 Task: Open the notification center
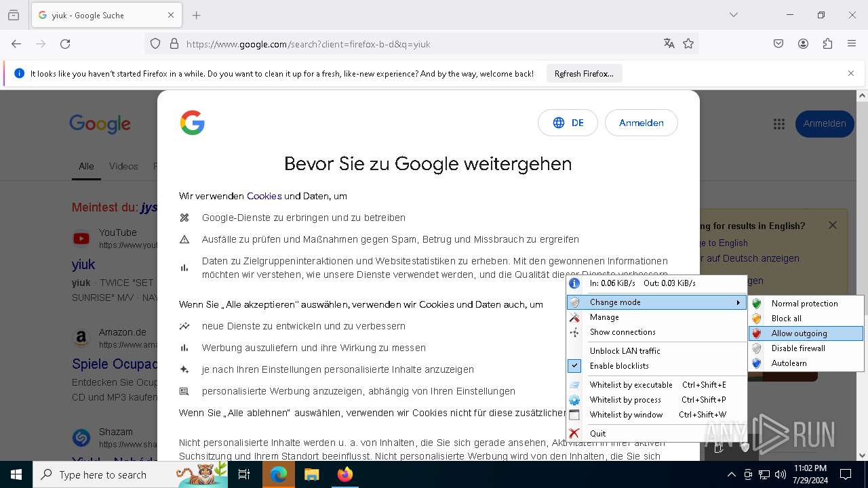coord(846,474)
